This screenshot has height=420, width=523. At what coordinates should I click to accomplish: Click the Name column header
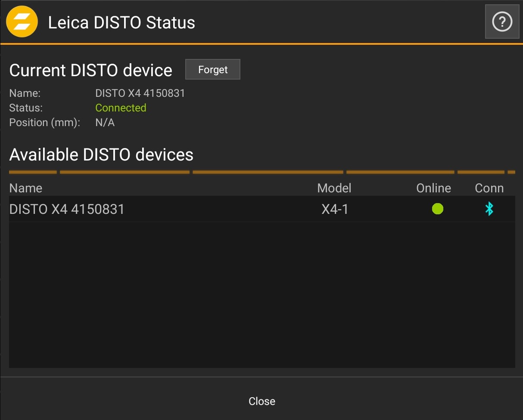tap(26, 188)
